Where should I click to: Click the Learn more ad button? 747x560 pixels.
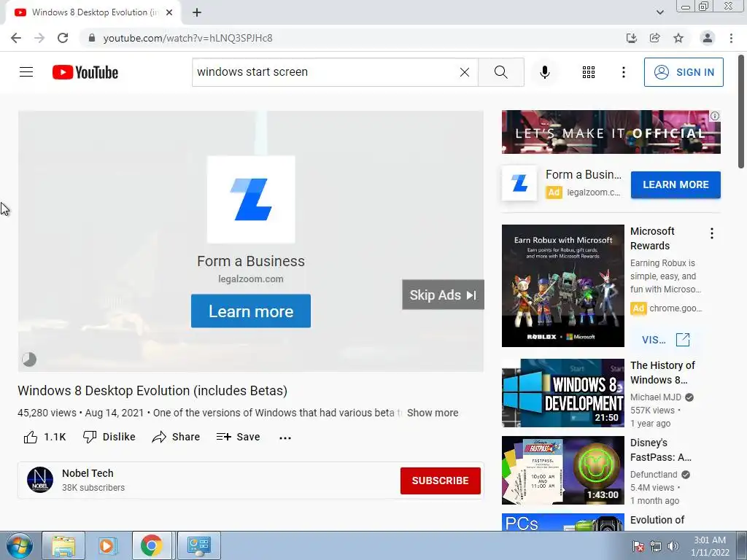[x=251, y=311]
